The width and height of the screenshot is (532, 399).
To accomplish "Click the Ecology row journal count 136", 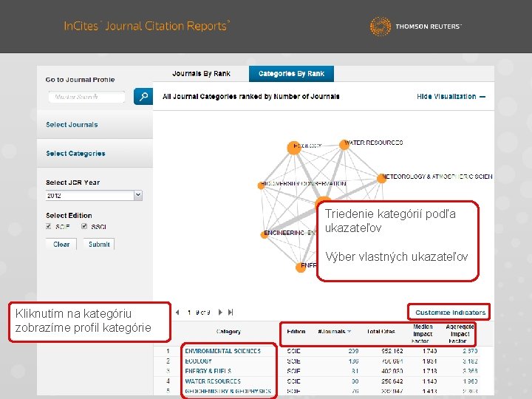I will (x=353, y=361).
